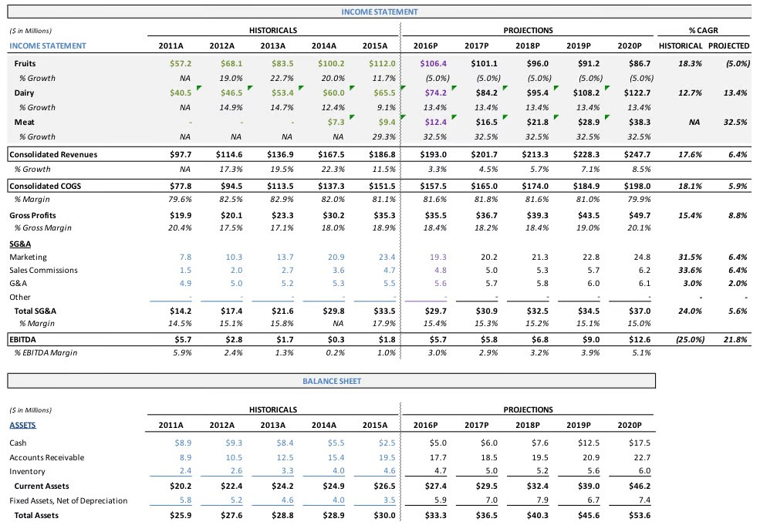
Task: Select Sales Commissions 2012A value 2.0
Action: (236, 271)
